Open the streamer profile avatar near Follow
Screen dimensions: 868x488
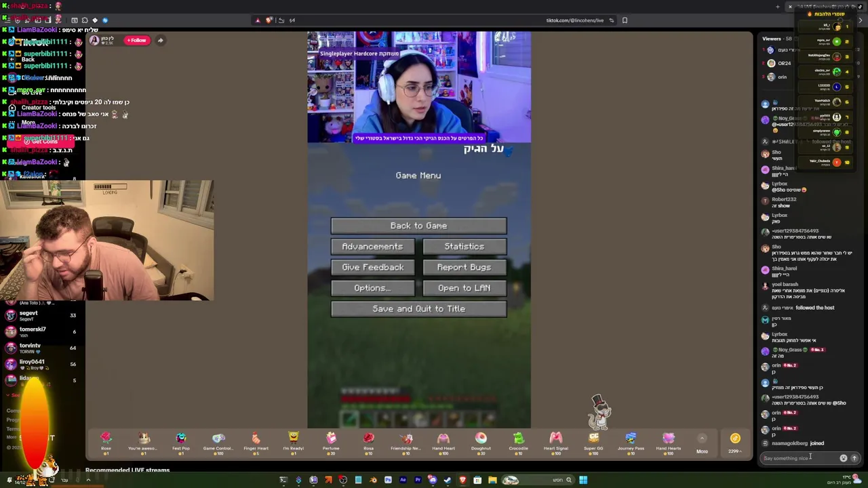pyautogui.click(x=94, y=40)
